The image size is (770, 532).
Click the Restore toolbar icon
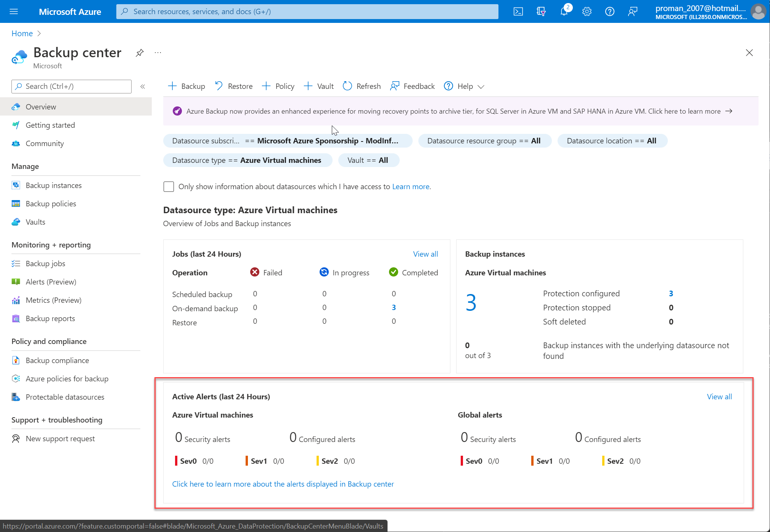tap(219, 86)
